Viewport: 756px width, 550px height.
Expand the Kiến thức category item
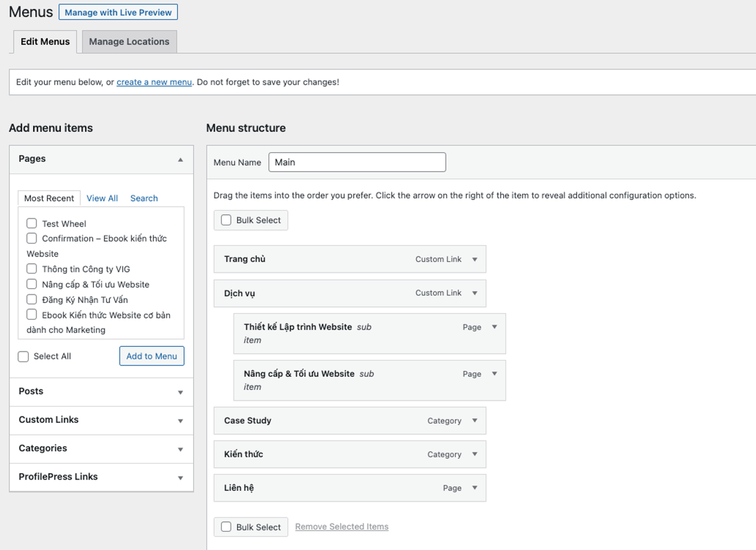click(x=474, y=454)
